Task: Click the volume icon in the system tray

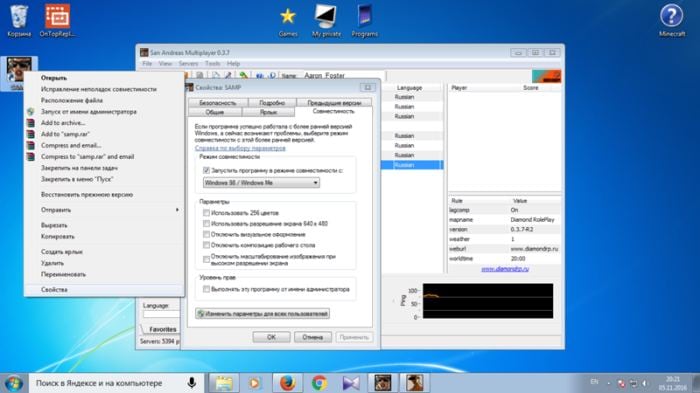Action: (x=645, y=383)
